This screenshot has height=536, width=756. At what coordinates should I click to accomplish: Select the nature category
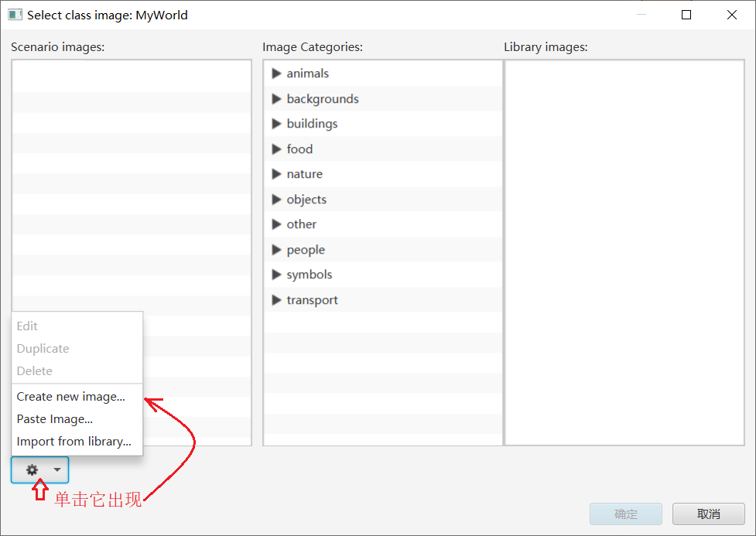pyautogui.click(x=304, y=174)
